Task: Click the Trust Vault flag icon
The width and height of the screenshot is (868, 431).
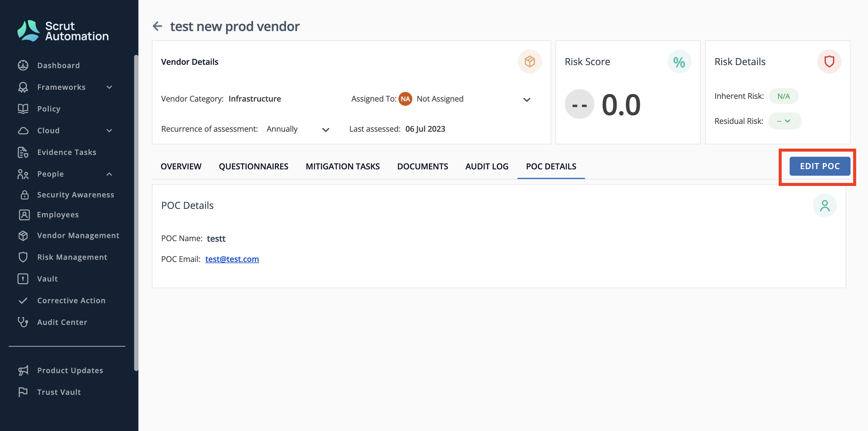Action: point(23,392)
